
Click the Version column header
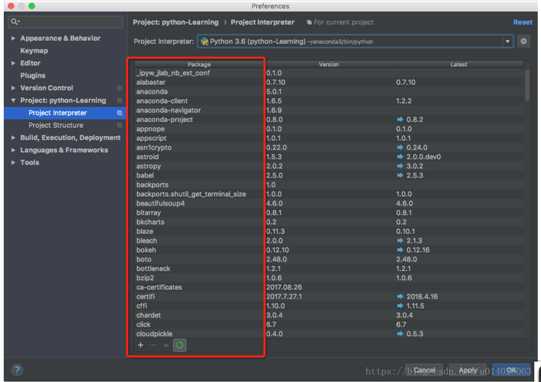pos(329,65)
